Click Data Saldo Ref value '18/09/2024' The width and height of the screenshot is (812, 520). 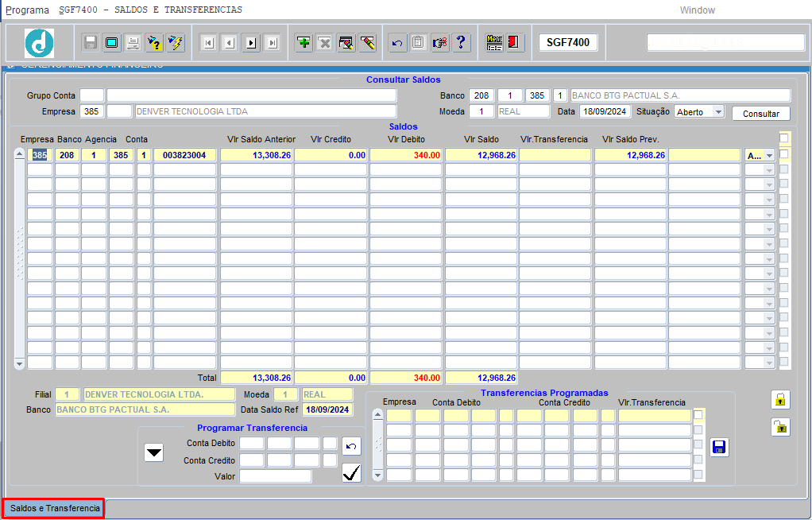(x=327, y=409)
